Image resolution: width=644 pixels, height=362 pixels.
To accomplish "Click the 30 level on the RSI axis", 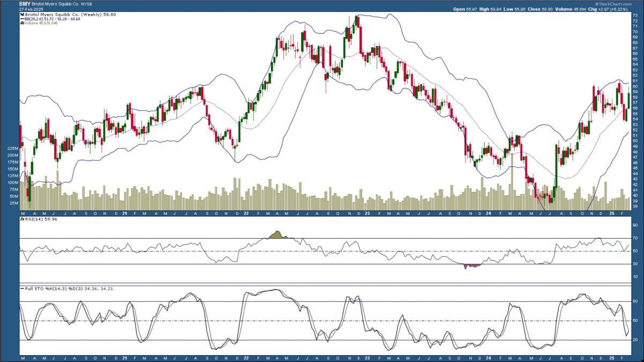I will point(635,264).
